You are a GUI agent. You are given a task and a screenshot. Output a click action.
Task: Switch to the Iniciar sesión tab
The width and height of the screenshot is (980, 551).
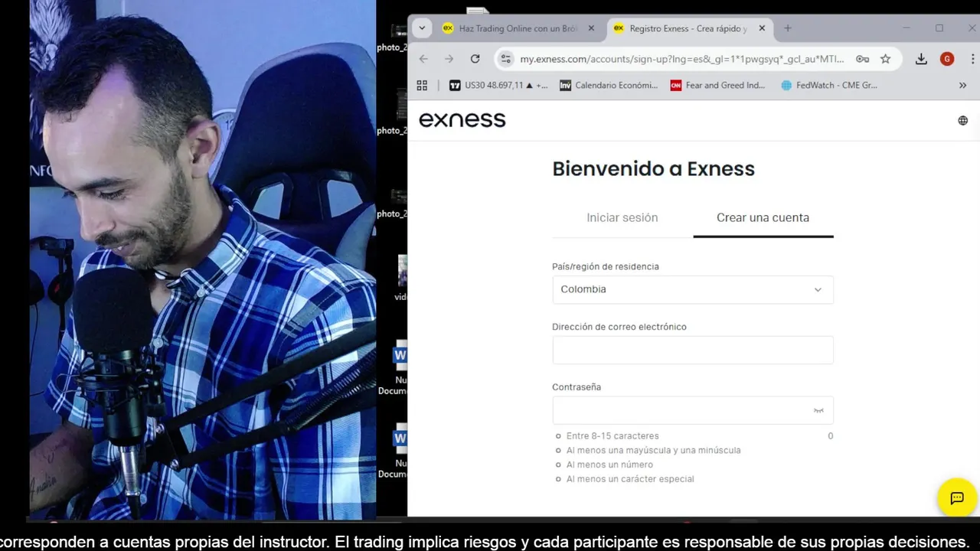[x=622, y=217]
